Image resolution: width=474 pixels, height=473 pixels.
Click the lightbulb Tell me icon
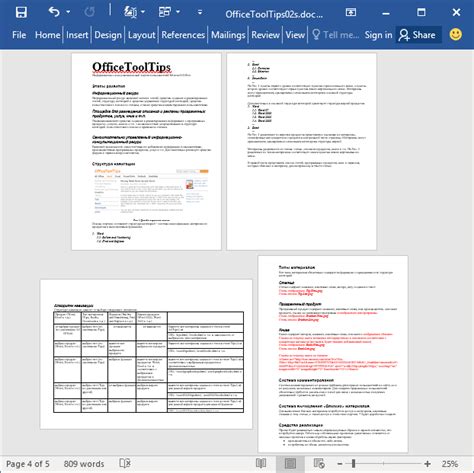(x=316, y=35)
